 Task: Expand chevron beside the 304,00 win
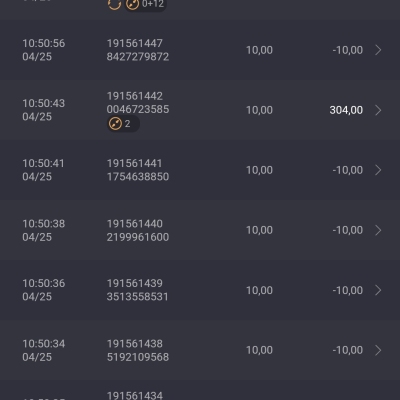378,110
